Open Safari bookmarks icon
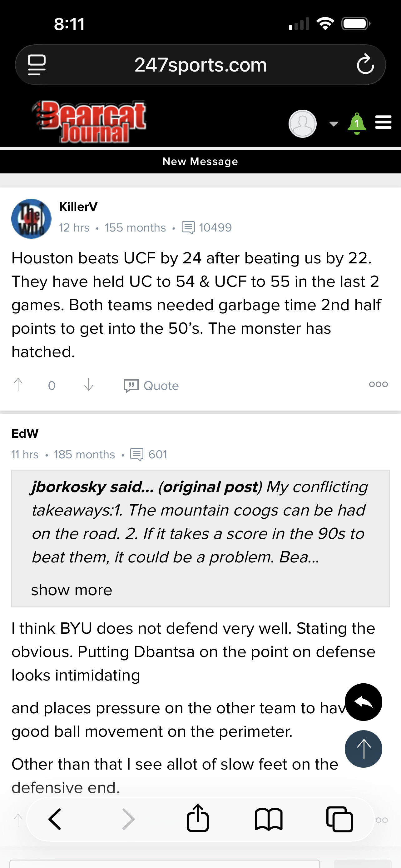This screenshot has height=868, width=401. pyautogui.click(x=268, y=819)
